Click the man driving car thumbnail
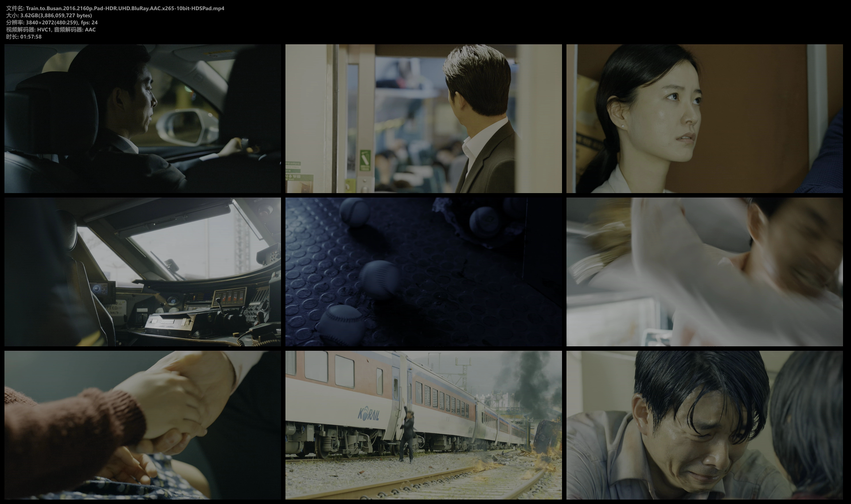 pyautogui.click(x=142, y=118)
